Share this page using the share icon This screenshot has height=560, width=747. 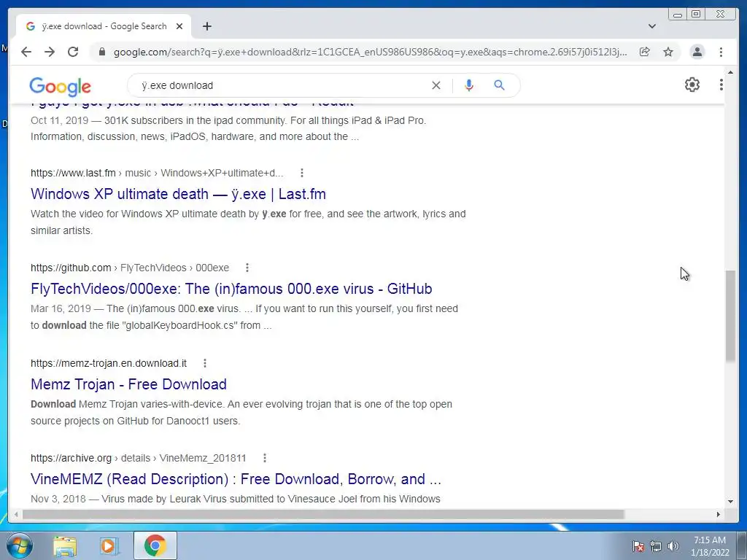coord(645,52)
